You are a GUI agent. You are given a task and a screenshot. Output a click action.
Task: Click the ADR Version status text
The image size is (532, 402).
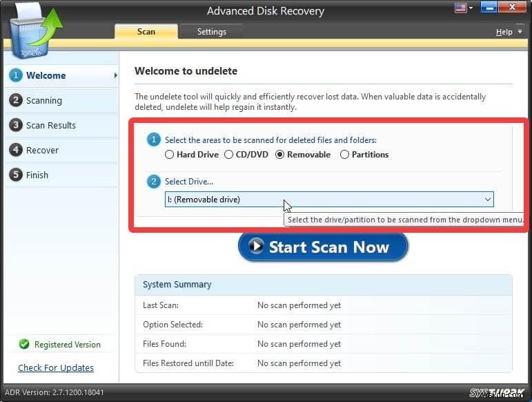click(x=55, y=392)
